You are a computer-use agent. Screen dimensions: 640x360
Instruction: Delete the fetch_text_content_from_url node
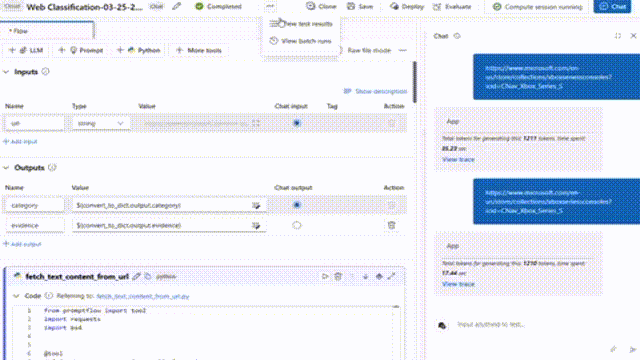[338, 276]
